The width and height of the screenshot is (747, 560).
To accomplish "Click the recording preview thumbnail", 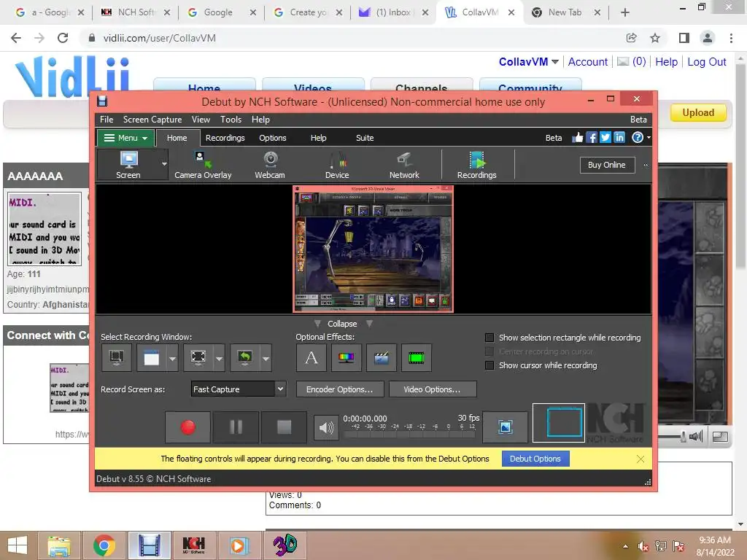I will [x=373, y=249].
